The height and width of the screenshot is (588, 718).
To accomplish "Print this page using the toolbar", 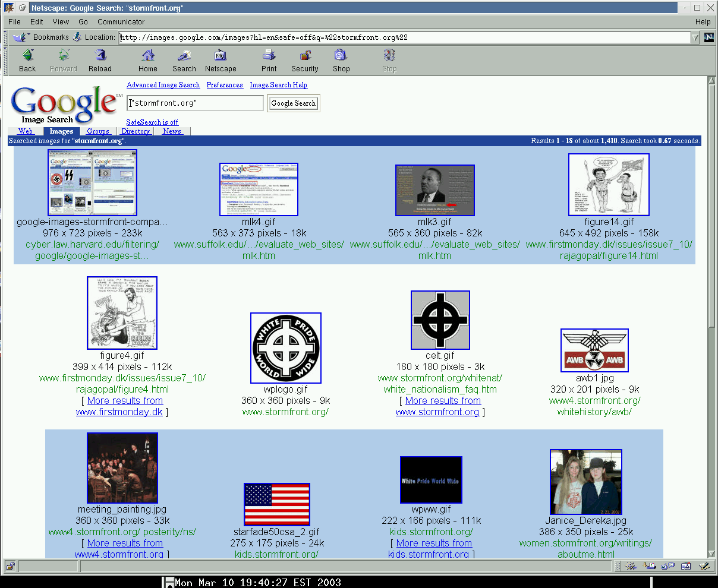I will pos(269,61).
